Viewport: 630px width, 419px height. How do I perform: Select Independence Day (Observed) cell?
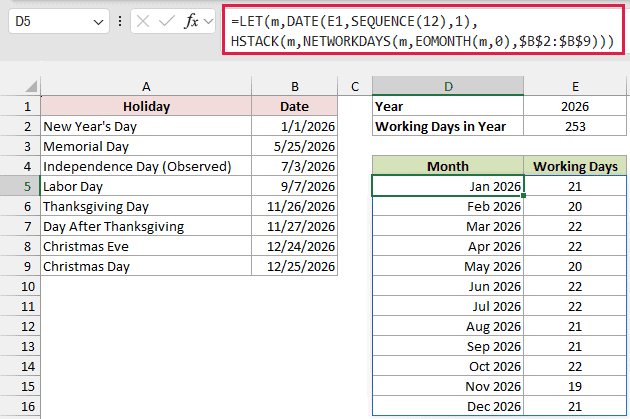click(146, 166)
